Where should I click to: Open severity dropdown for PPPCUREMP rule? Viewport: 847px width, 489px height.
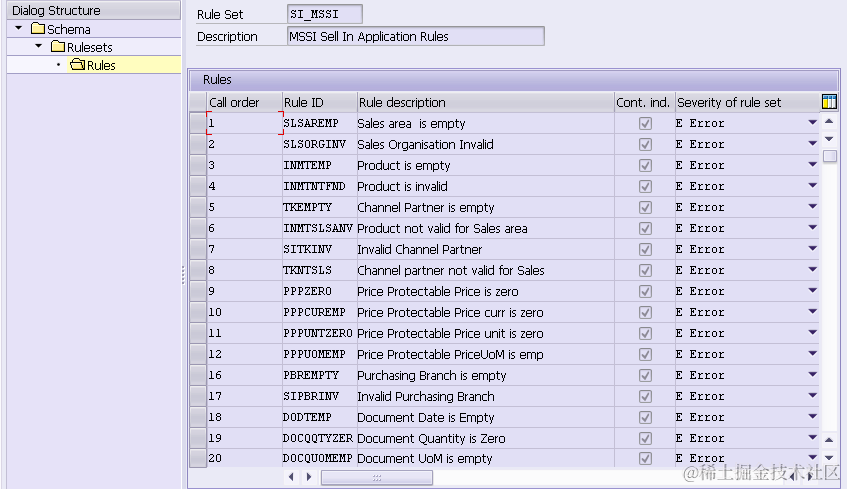[812, 312]
